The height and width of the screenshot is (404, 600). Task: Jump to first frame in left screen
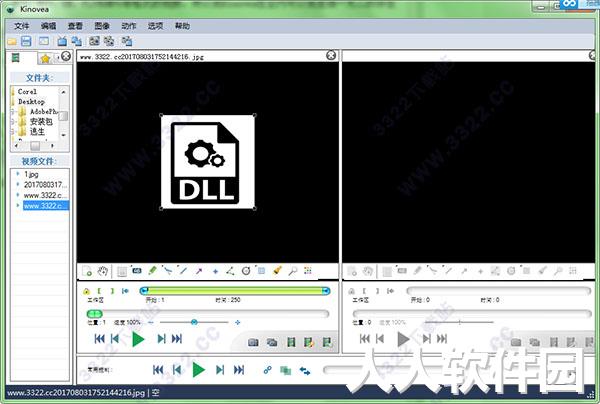click(99, 339)
